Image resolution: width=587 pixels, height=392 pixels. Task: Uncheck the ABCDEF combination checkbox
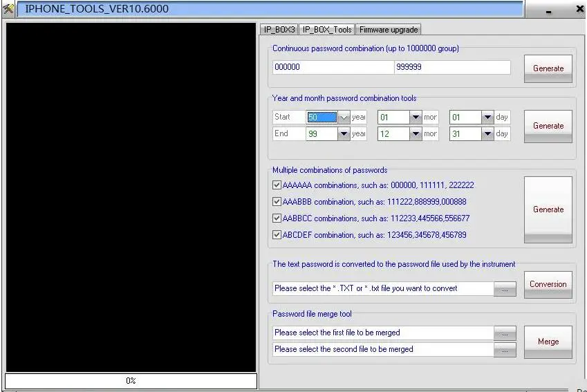pos(277,235)
